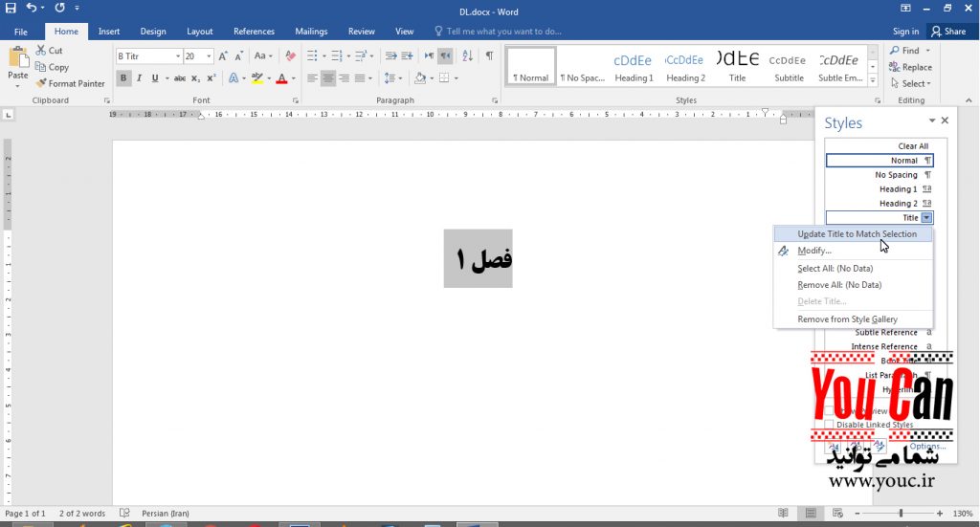Screen dimensions: 980x527
Task: Toggle Bold formatting in Font group
Action: (123, 78)
